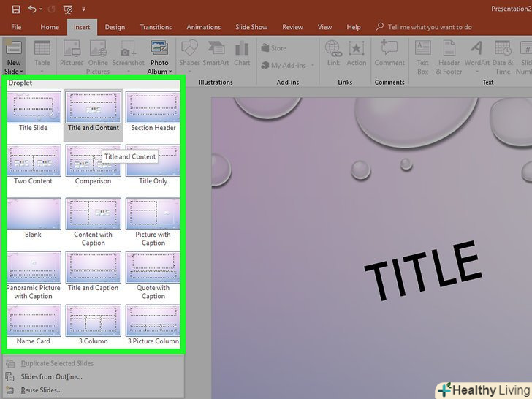Expand the New Slide dropdown arrow
Screen dimensions: 532x399
[x=13, y=72]
